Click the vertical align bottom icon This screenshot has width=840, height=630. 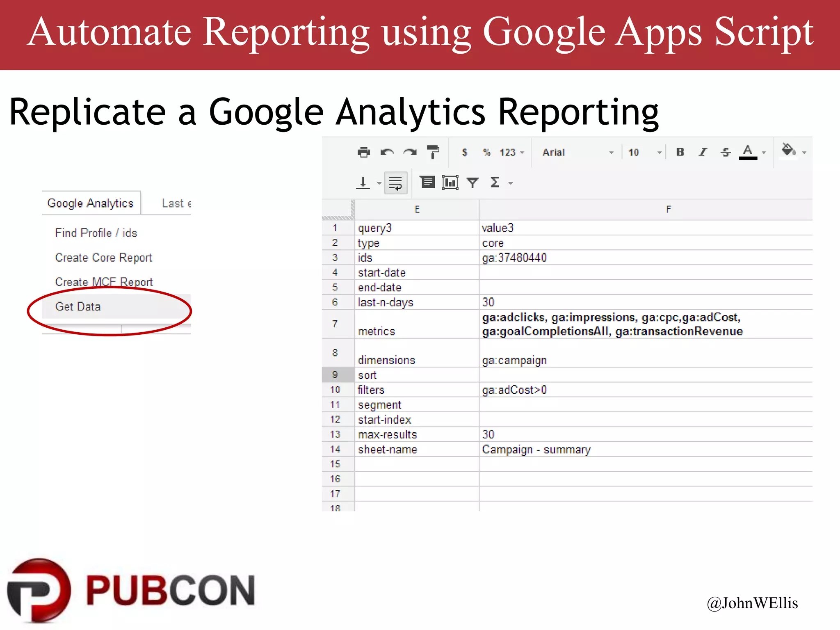[363, 183]
